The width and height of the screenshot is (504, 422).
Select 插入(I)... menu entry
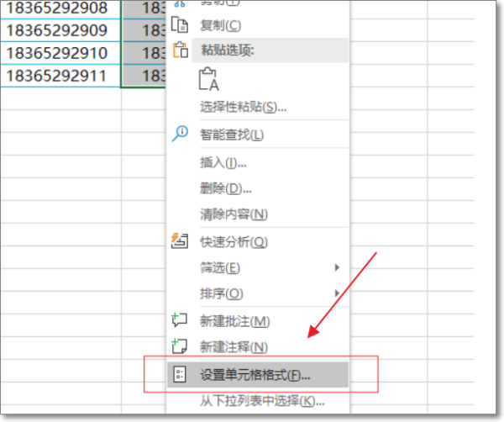258,162
